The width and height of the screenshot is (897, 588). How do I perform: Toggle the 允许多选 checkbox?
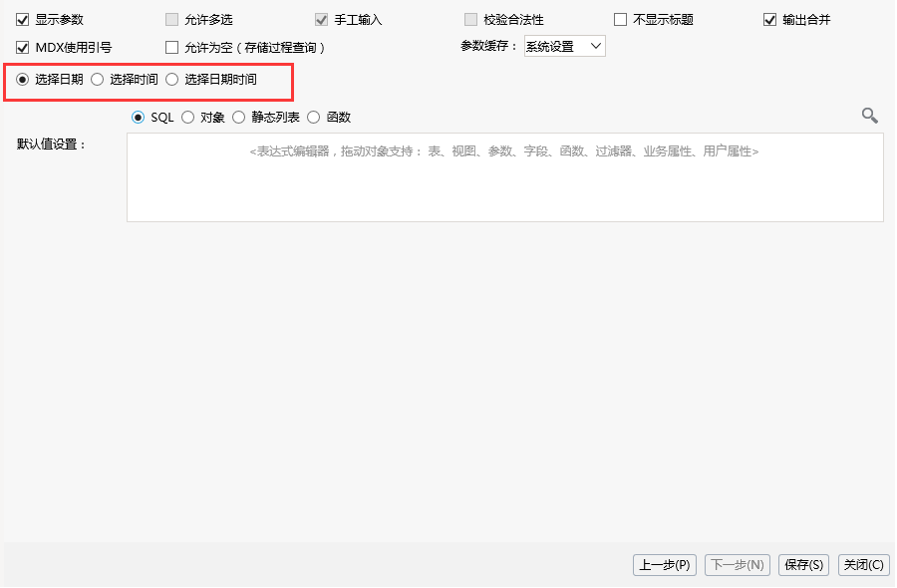171,20
